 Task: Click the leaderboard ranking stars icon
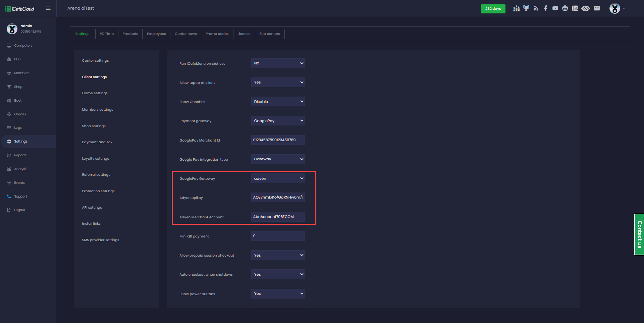[516, 8]
